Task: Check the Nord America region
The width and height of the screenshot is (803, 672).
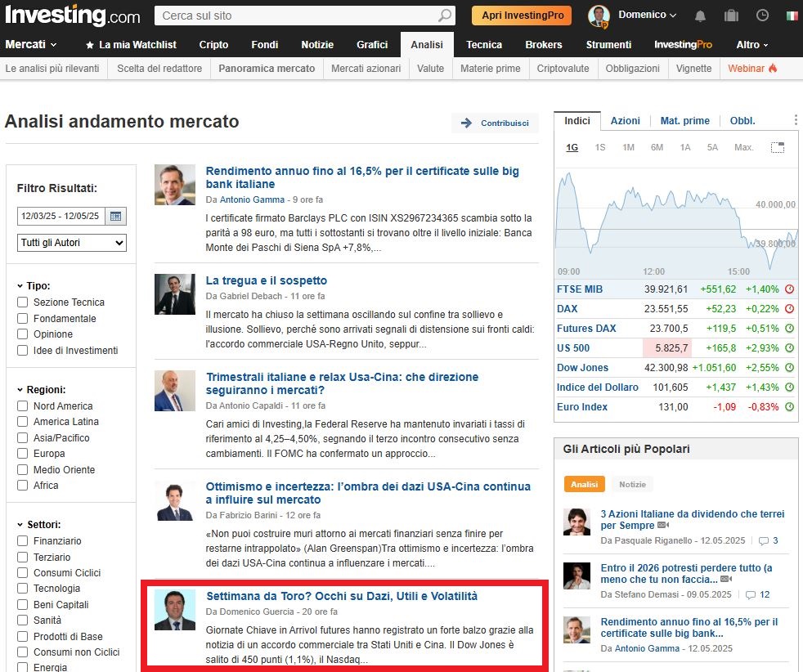Action: coord(23,405)
